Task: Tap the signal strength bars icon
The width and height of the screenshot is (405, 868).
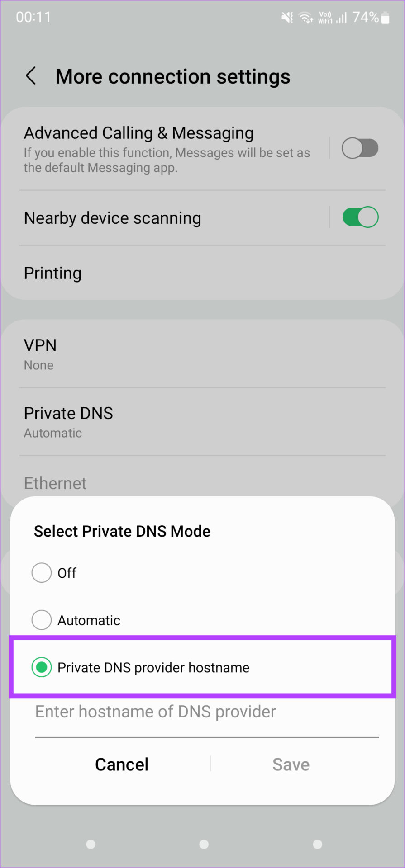Action: (x=342, y=18)
